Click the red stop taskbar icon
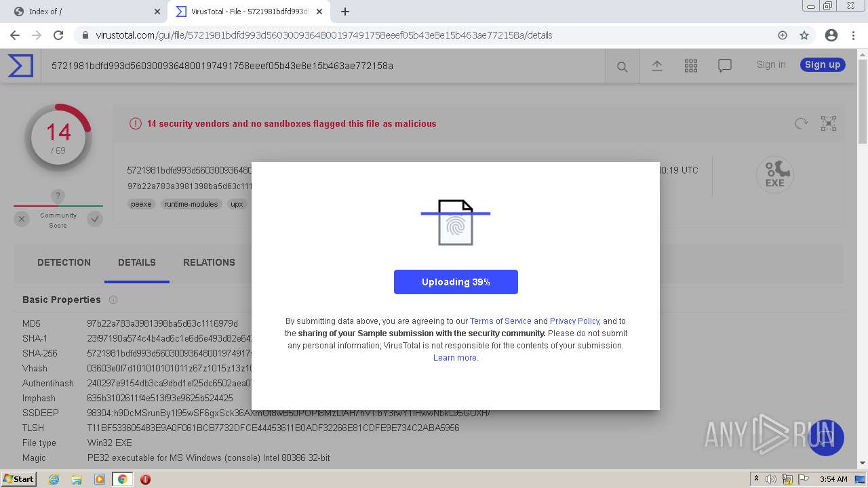 [x=145, y=479]
